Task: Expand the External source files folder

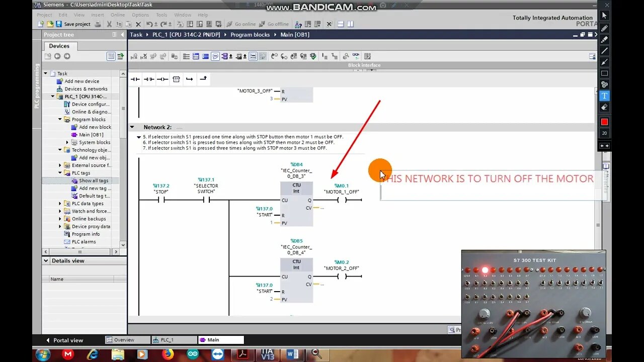Action: pyautogui.click(x=60, y=165)
